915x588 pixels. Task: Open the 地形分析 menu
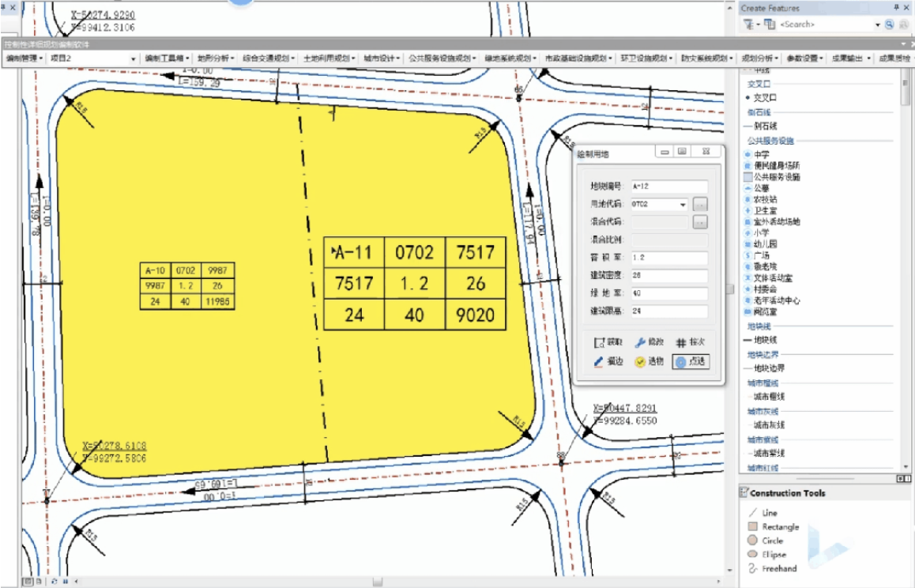216,58
